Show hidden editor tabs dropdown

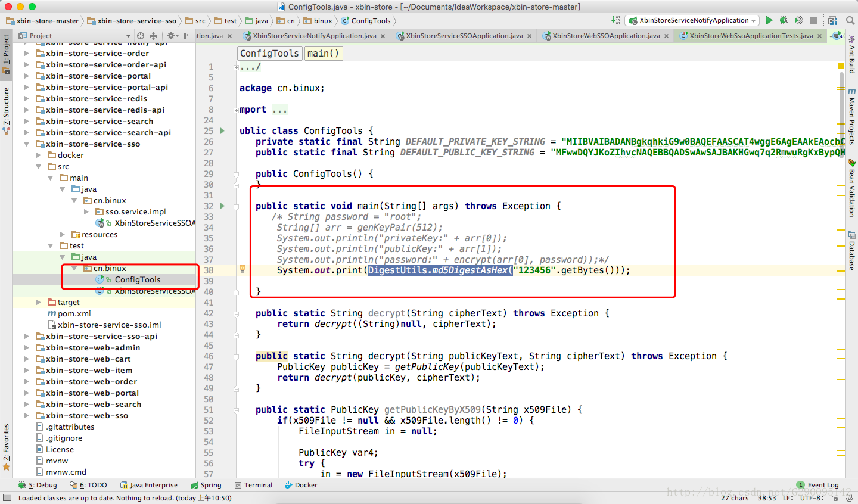click(837, 36)
